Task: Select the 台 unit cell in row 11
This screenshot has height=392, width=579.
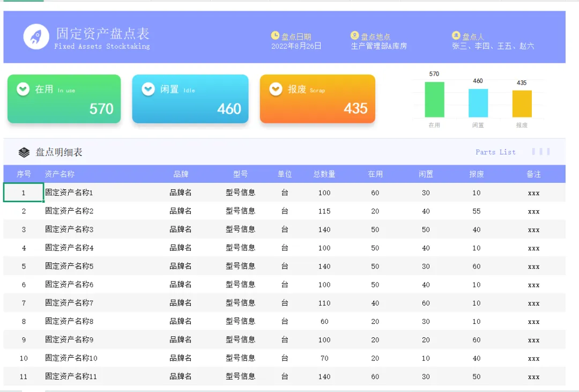Action: tap(285, 376)
